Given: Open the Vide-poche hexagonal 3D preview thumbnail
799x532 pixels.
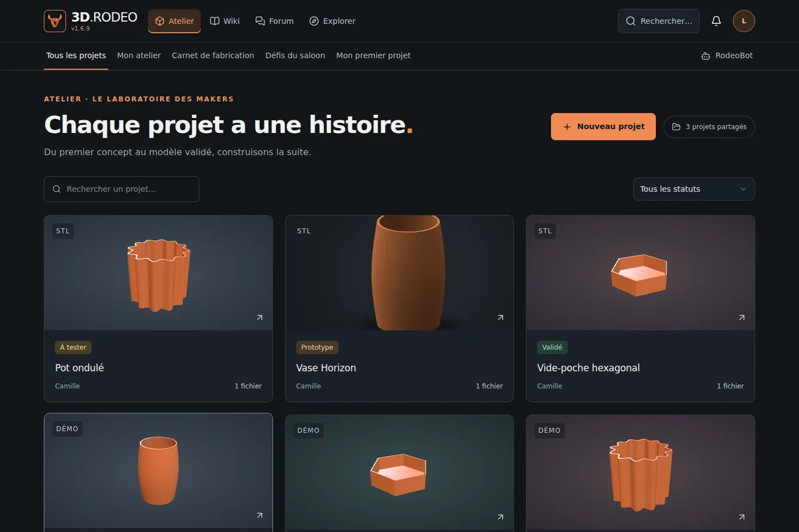Looking at the screenshot, I should coord(640,273).
